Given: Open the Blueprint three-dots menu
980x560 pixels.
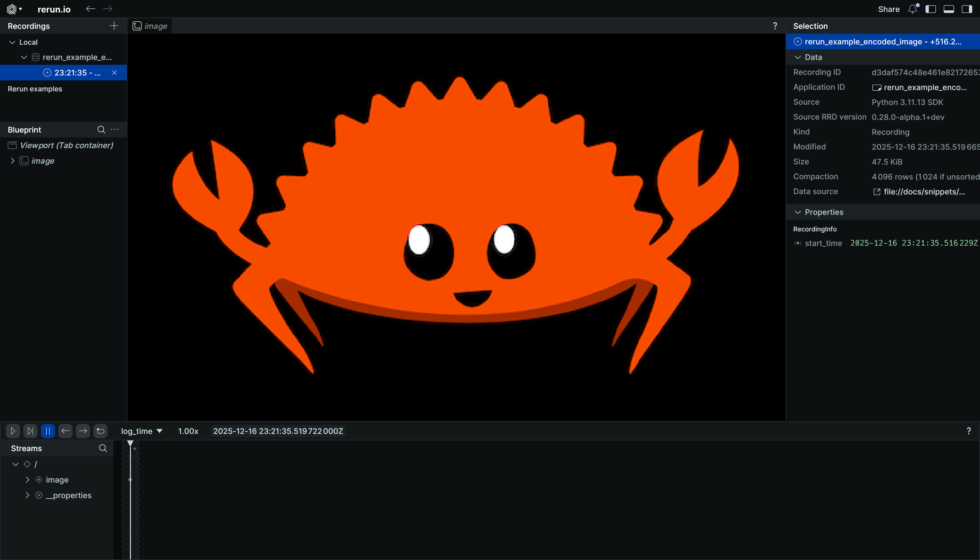Looking at the screenshot, I should pyautogui.click(x=115, y=130).
